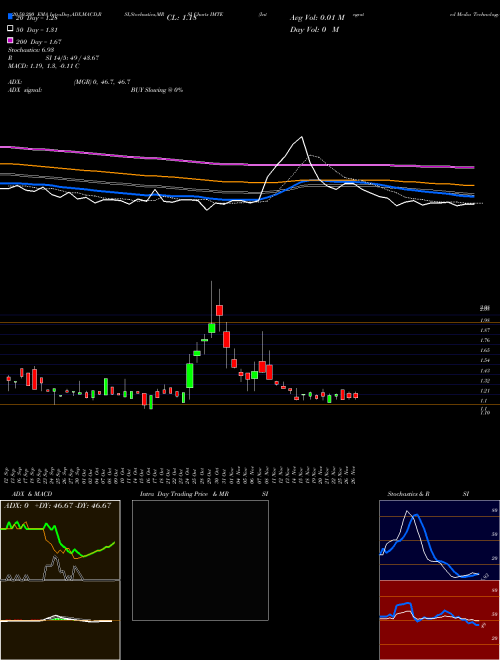The width and height of the screenshot is (500, 660).
Task: Click the 1.21 price axis label
Action: click(x=485, y=391)
